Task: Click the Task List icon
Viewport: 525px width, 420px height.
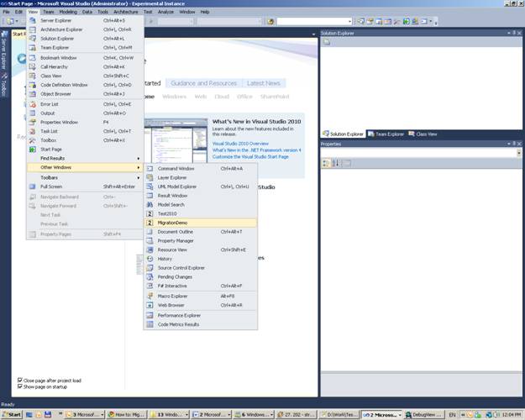Action: click(x=33, y=131)
